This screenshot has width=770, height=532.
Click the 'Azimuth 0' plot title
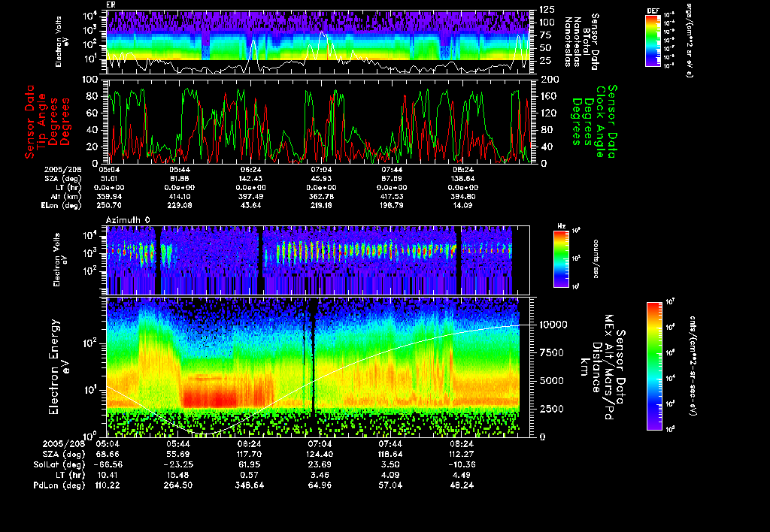pos(128,220)
